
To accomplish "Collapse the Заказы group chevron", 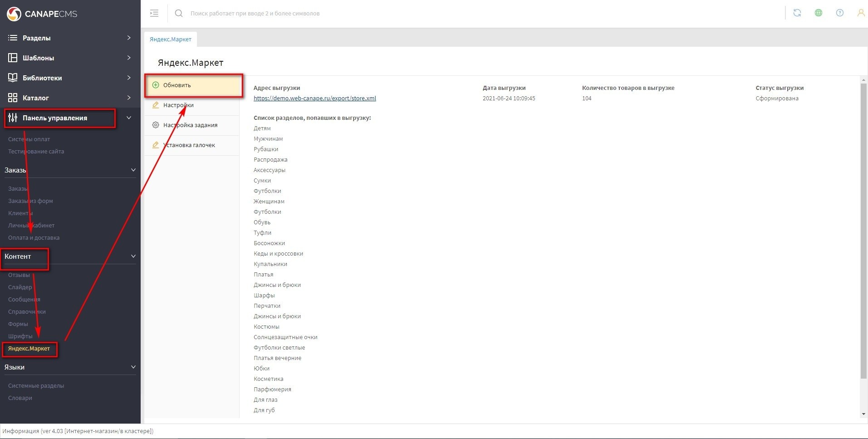I will tap(133, 170).
